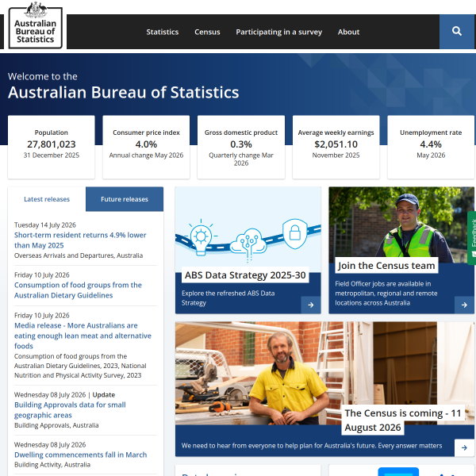Click the tradesman in yellow shirt photo
This screenshot has width=476, height=476.
324,373
